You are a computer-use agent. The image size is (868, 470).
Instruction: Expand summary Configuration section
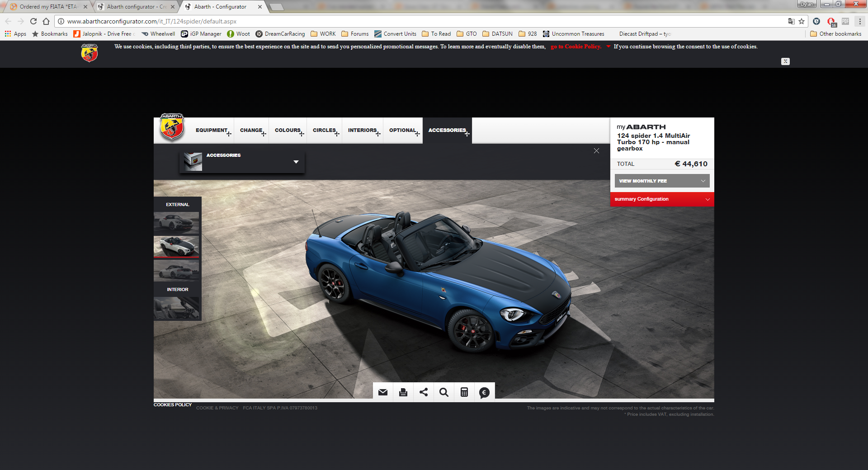pyautogui.click(x=662, y=199)
